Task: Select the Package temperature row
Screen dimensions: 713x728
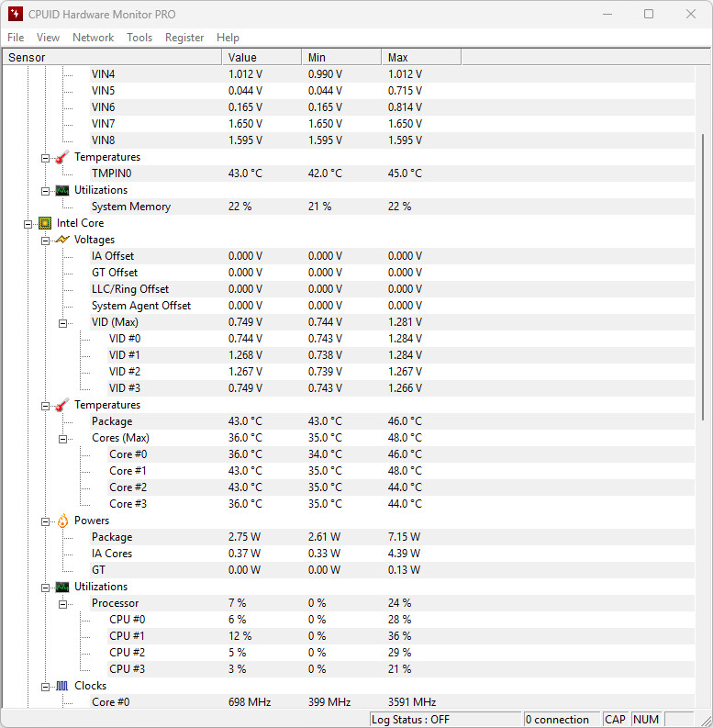Action: click(112, 421)
